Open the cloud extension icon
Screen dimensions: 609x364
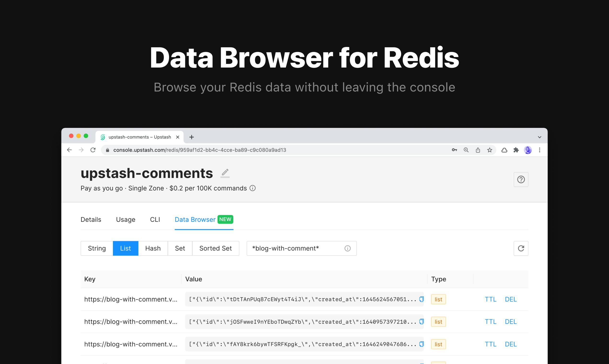(x=504, y=150)
